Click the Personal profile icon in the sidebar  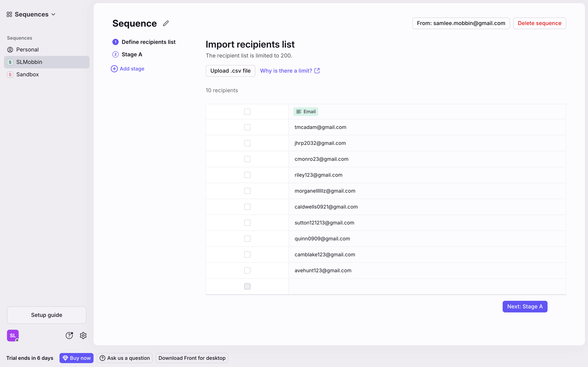point(10,50)
